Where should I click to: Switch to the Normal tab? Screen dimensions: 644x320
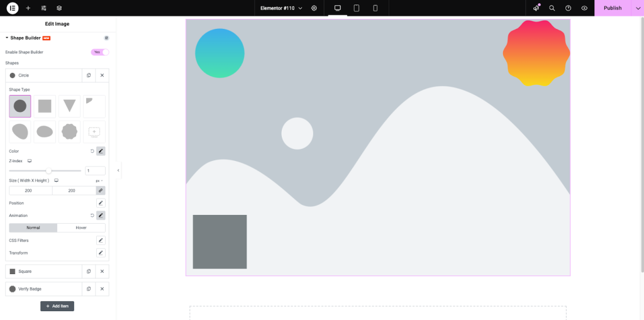click(x=33, y=228)
